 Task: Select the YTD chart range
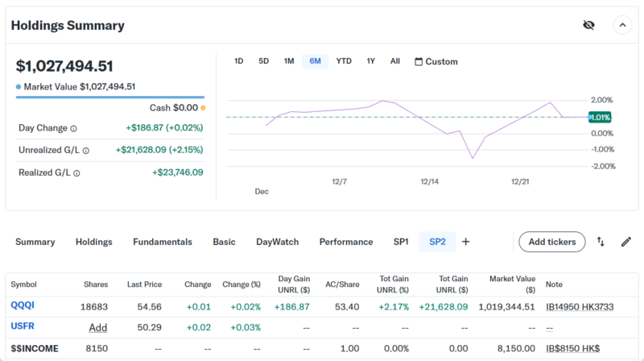pos(344,61)
